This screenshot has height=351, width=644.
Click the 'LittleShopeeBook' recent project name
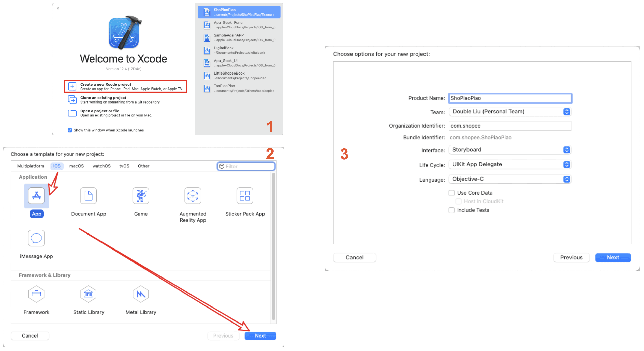(x=229, y=73)
